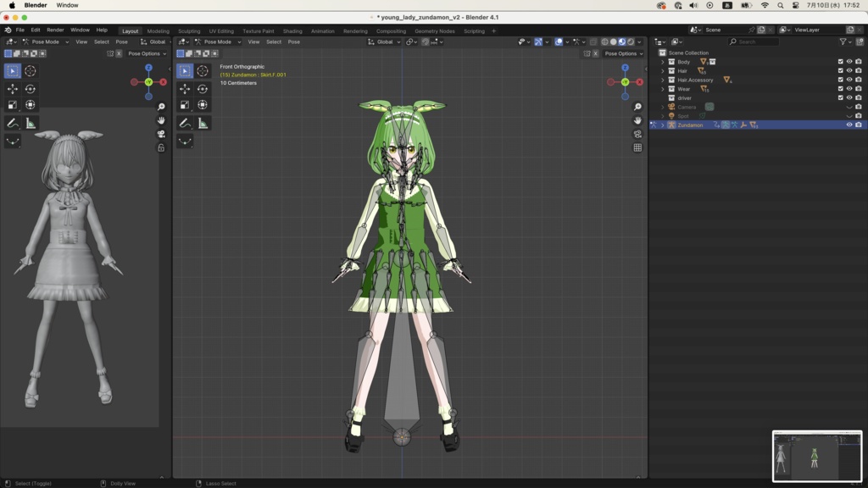Select the Measure tool in the gray-model viewport
Image resolution: width=868 pixels, height=488 pixels.
(31, 124)
